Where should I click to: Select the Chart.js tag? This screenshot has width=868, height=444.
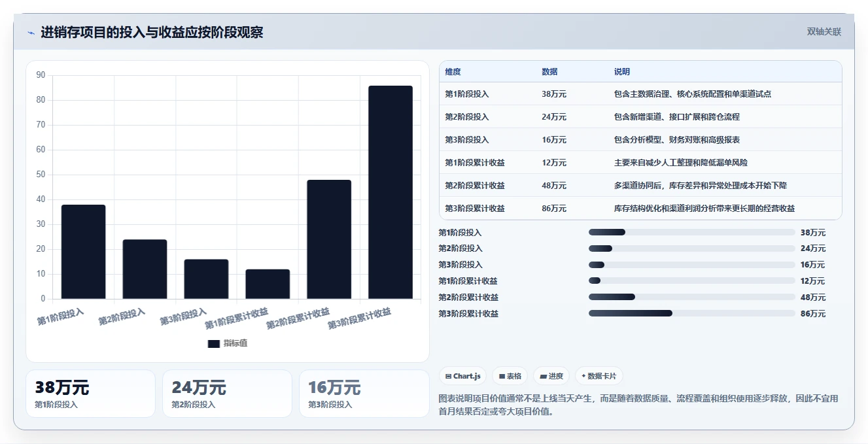pyautogui.click(x=462, y=376)
